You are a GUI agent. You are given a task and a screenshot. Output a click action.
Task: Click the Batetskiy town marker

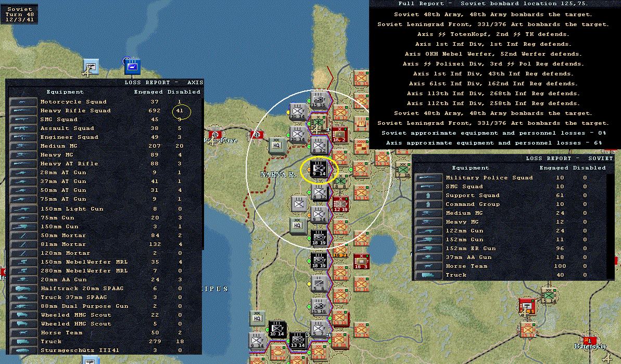pyautogui.click(x=590, y=340)
